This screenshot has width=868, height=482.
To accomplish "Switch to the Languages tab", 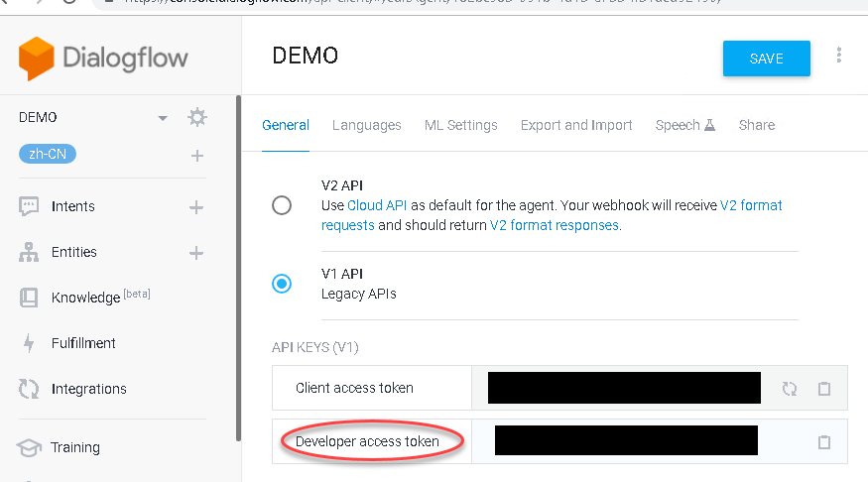I will [x=366, y=125].
